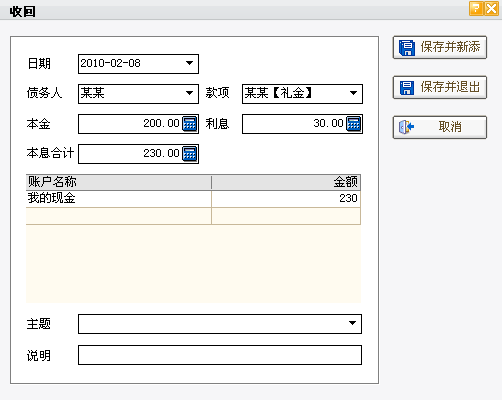Select the 我的现金 account row
The height and width of the screenshot is (400, 502).
click(x=193, y=199)
